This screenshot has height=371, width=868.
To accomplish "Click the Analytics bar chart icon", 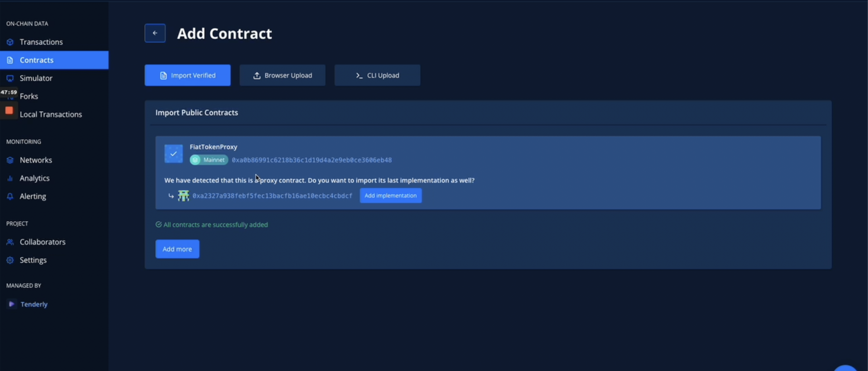I will pyautogui.click(x=10, y=179).
